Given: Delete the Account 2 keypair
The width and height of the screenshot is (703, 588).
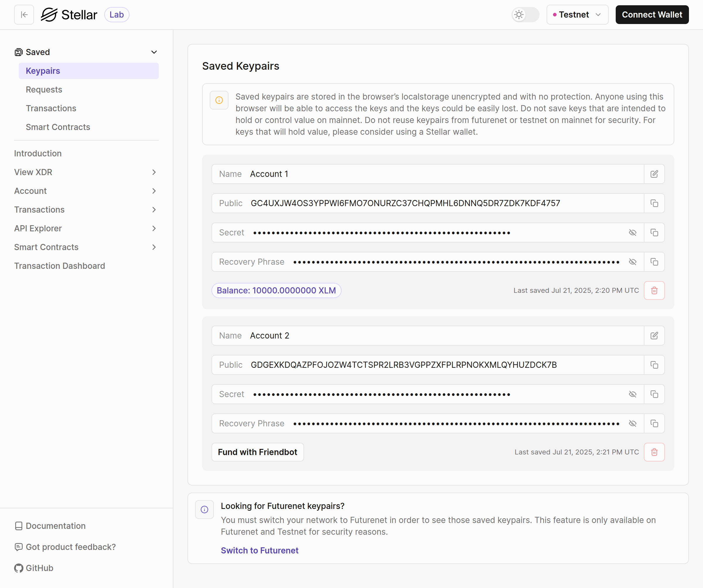Looking at the screenshot, I should pos(654,452).
